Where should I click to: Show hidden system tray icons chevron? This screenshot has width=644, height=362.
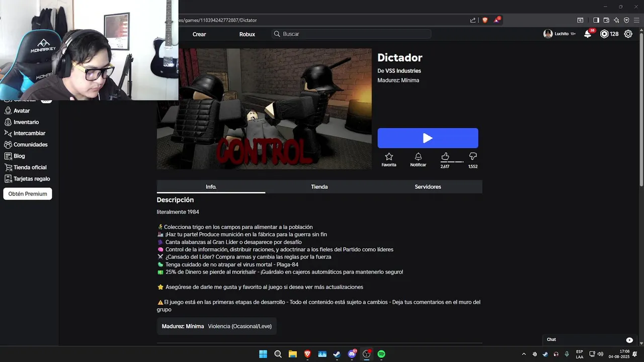coord(524,354)
